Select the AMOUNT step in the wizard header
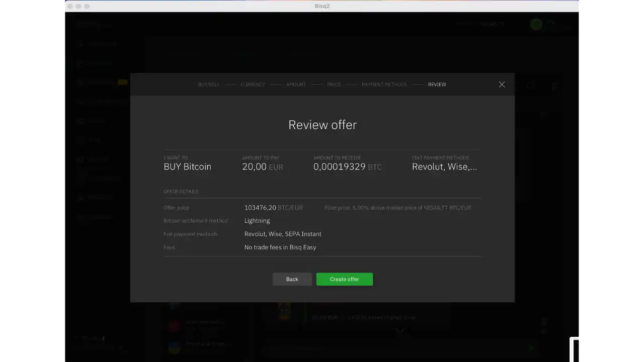Screen dimensions: 644x362 (296, 84)
